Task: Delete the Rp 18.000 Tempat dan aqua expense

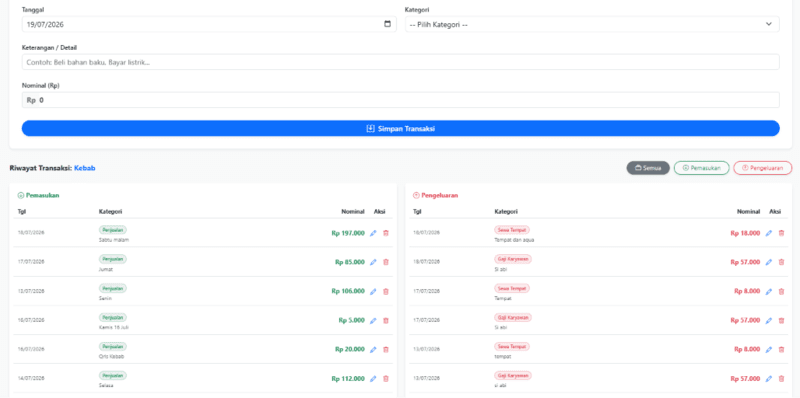Action: coord(781,233)
